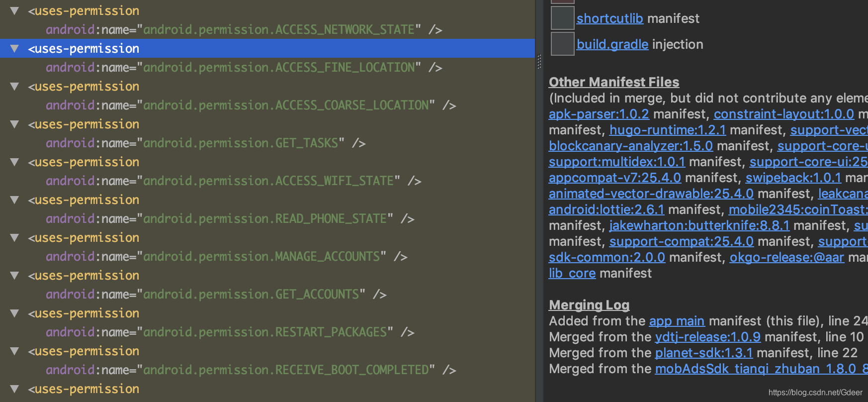Viewport: 868px width, 402px height.
Task: Open the mobAdsSdk_tianqi_zhuban_1.8.0 link
Action: 762,369
